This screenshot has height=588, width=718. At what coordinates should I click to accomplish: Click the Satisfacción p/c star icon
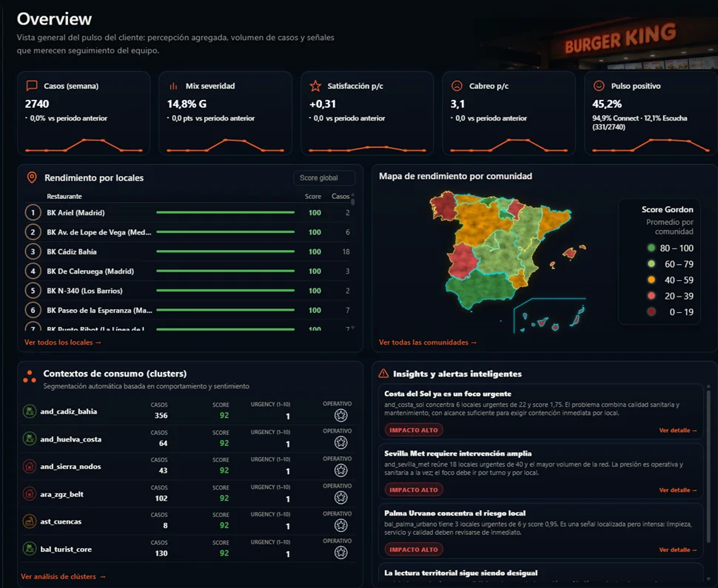(x=315, y=86)
